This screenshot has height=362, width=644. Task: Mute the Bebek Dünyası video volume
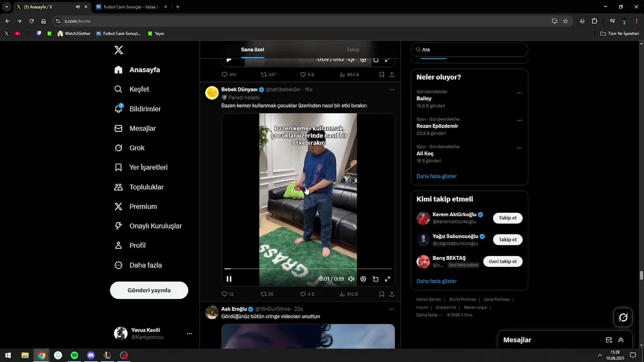[x=351, y=279]
